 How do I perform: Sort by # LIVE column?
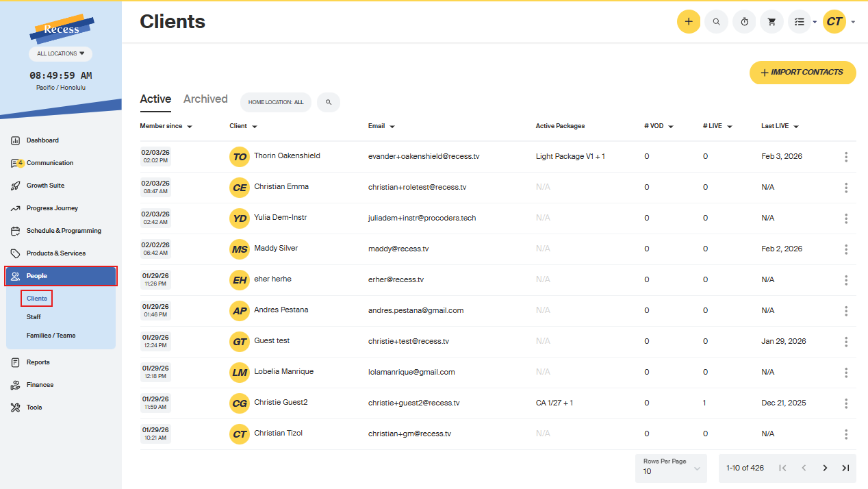[x=717, y=126]
